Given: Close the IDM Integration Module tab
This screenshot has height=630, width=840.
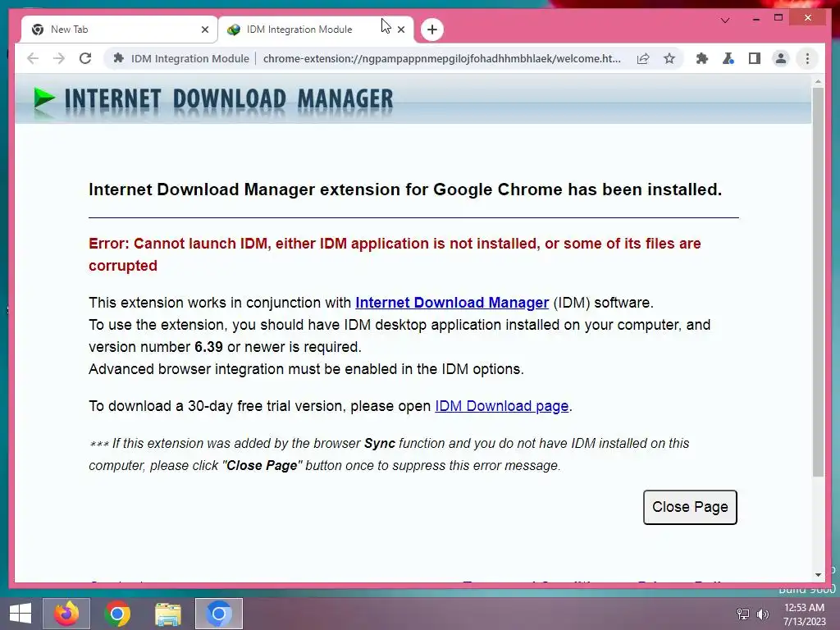Looking at the screenshot, I should [x=401, y=30].
